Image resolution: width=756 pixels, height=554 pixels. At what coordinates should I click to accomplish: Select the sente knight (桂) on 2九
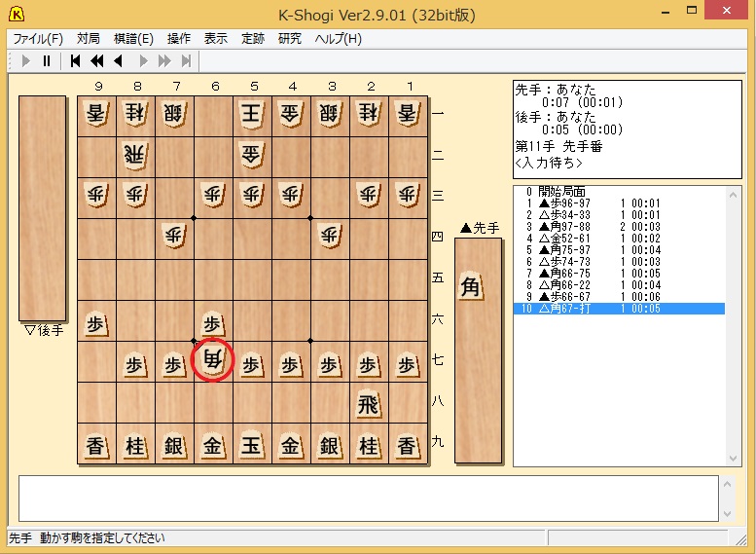[x=369, y=445]
